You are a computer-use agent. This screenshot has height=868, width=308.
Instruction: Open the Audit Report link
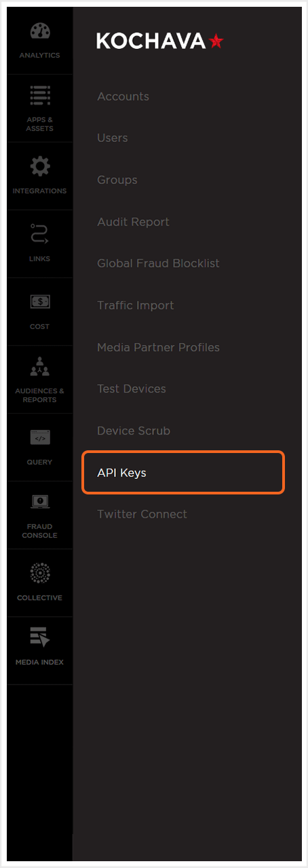tap(133, 222)
